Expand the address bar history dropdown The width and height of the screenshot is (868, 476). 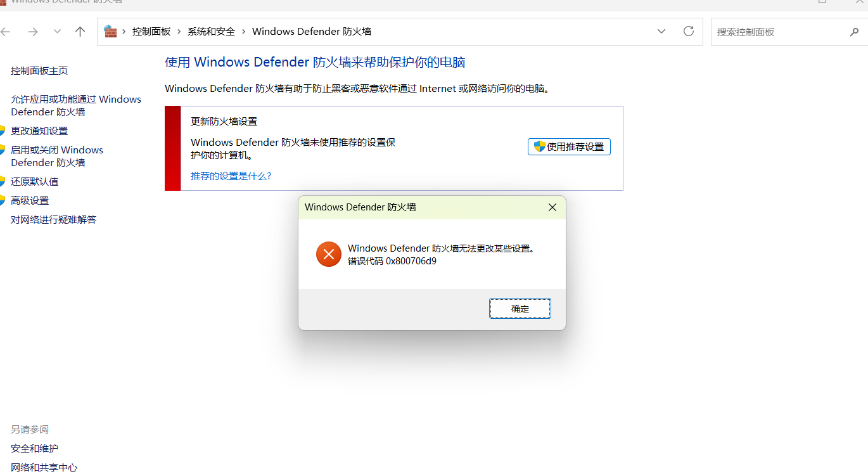pos(661,32)
